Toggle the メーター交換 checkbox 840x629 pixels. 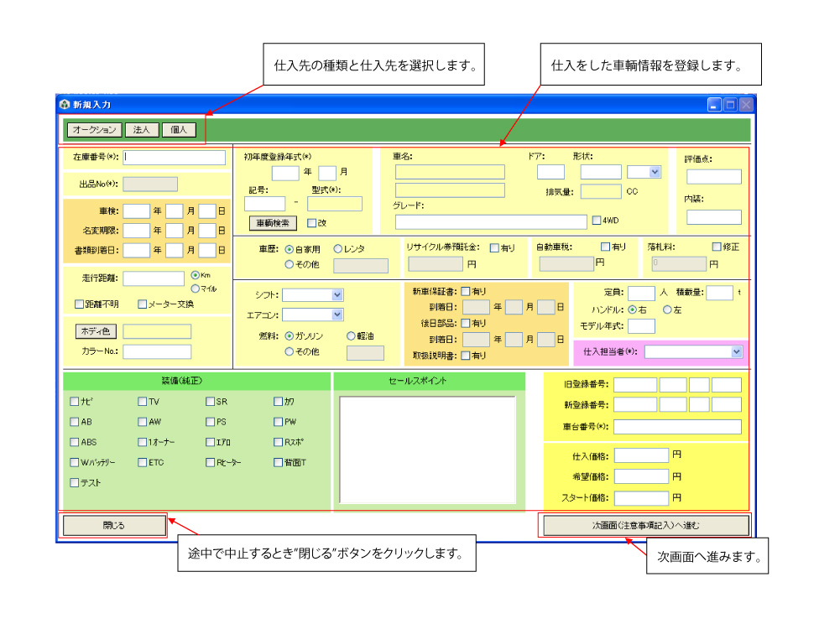pyautogui.click(x=143, y=304)
